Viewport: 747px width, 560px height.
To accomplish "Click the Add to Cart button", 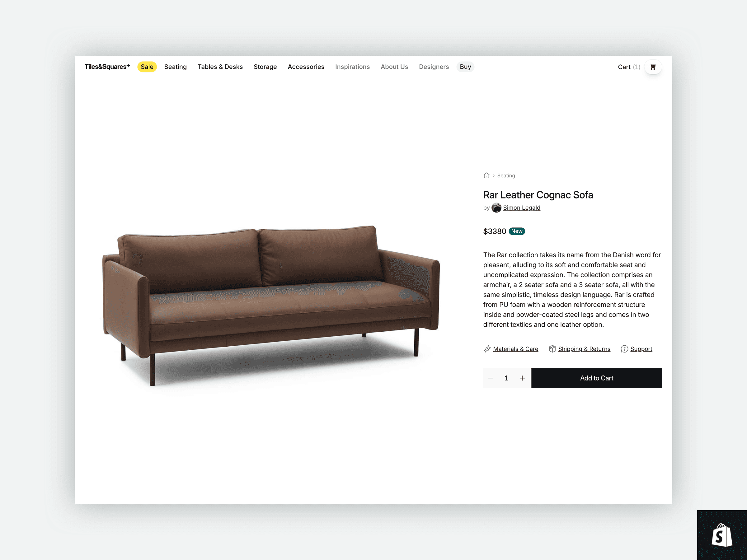I will (596, 378).
